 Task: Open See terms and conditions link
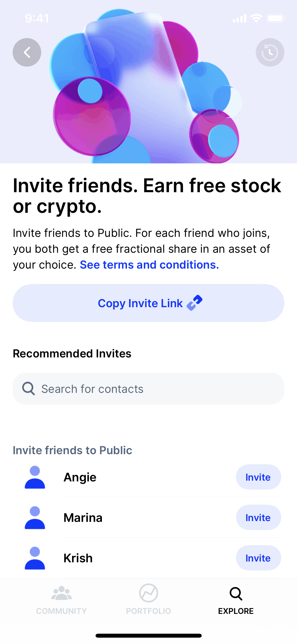click(x=149, y=265)
